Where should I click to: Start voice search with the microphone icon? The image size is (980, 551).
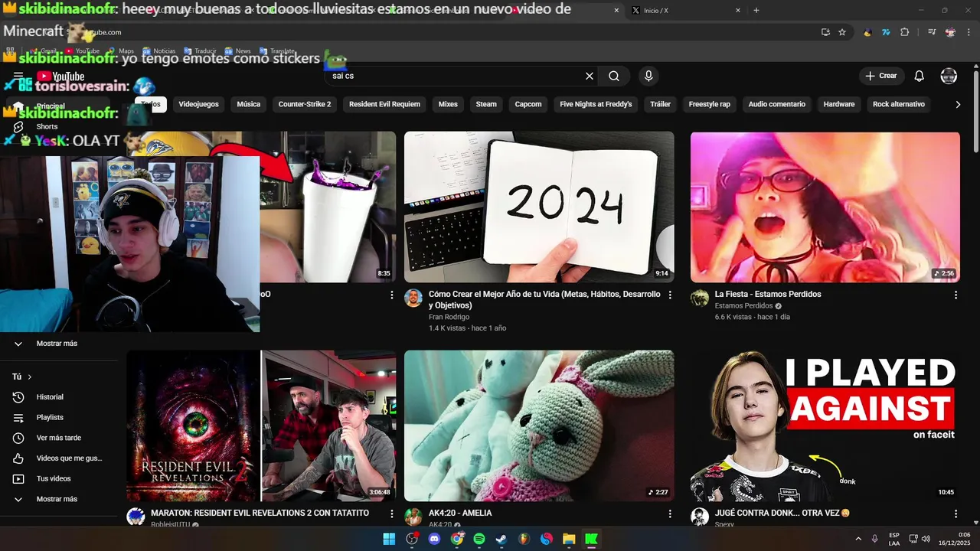(x=648, y=76)
